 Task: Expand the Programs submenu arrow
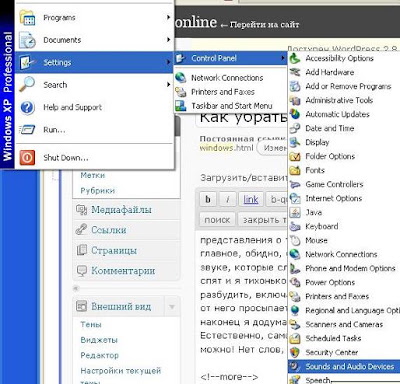click(168, 17)
